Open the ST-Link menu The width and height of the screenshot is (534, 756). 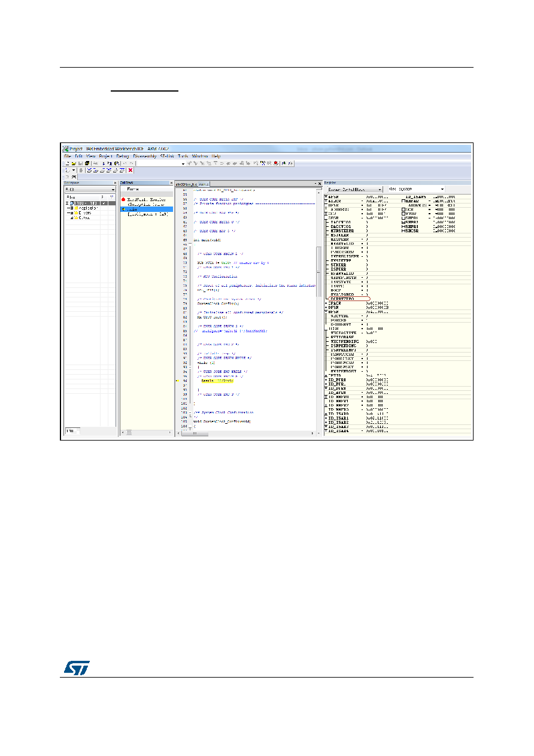(x=167, y=156)
